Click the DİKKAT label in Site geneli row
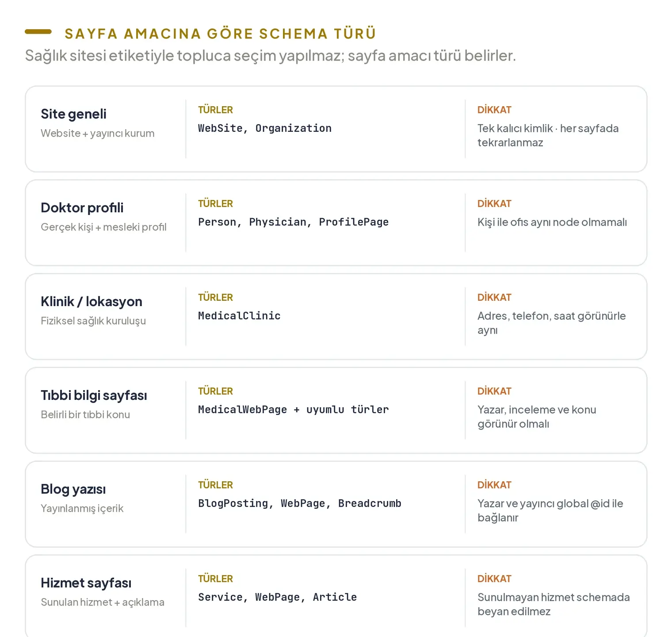This screenshot has height=637, width=672. click(x=494, y=110)
